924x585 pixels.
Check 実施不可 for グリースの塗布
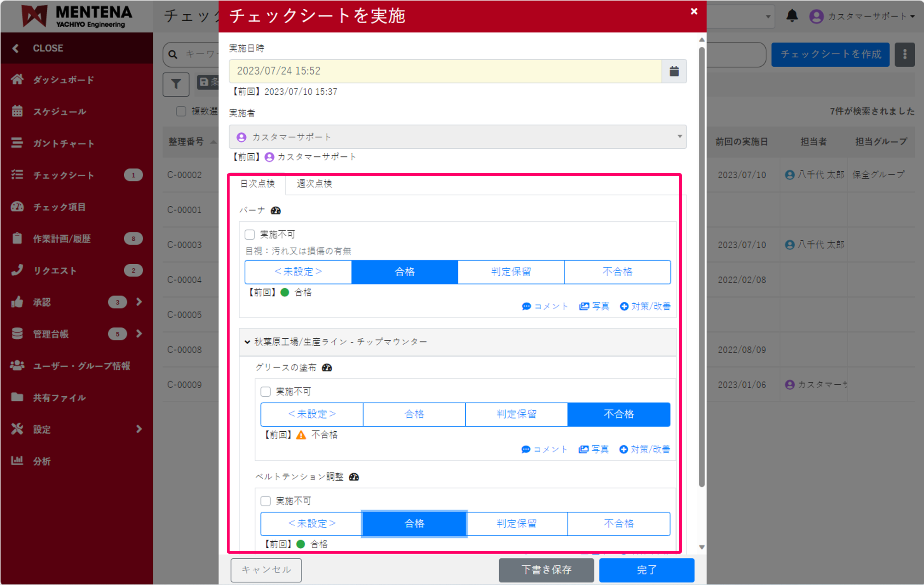[266, 391]
